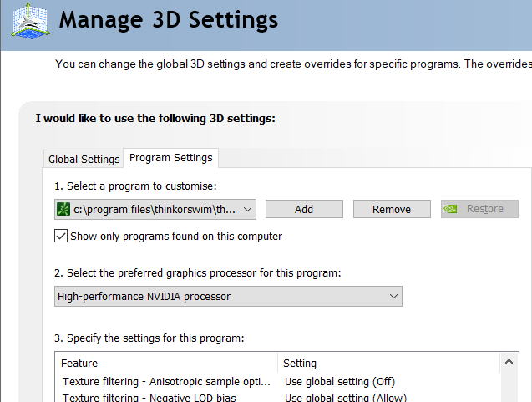The width and height of the screenshot is (532, 402).
Task: Click the Setting column header
Action: pyautogui.click(x=389, y=364)
